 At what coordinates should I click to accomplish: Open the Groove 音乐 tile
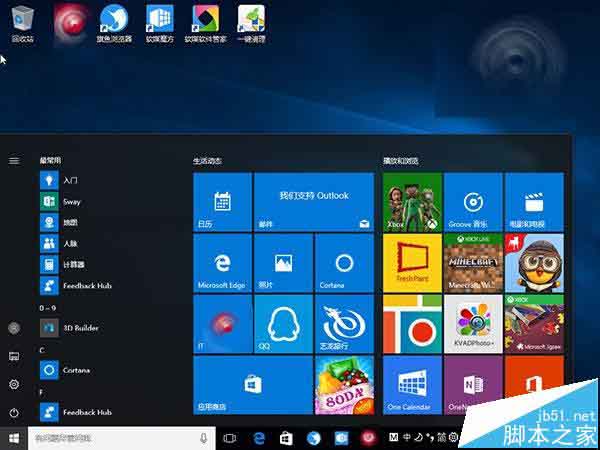473,202
